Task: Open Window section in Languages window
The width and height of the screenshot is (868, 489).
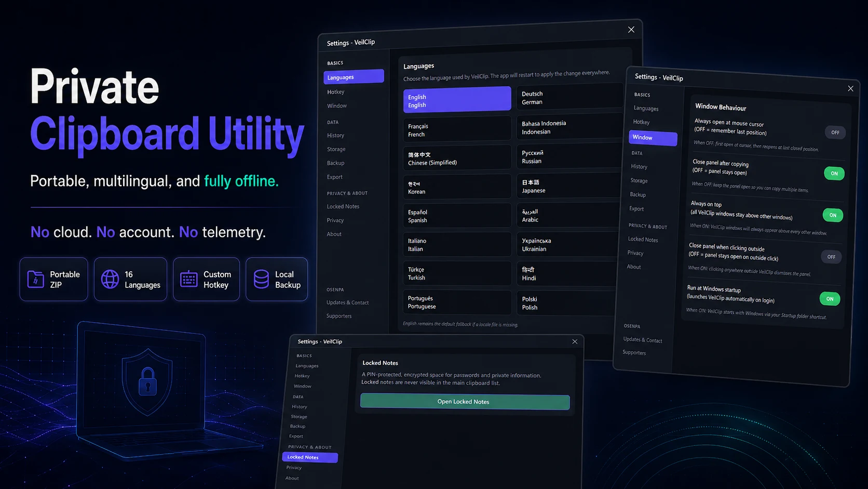Action: 337,105
